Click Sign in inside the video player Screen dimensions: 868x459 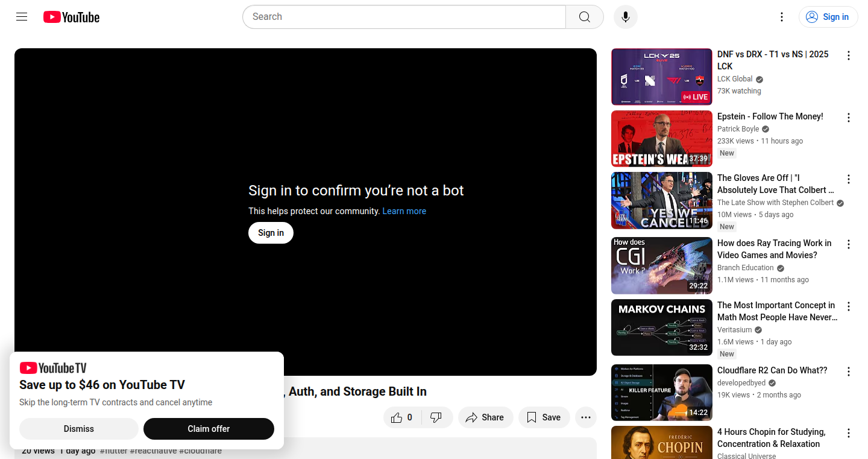pyautogui.click(x=271, y=233)
